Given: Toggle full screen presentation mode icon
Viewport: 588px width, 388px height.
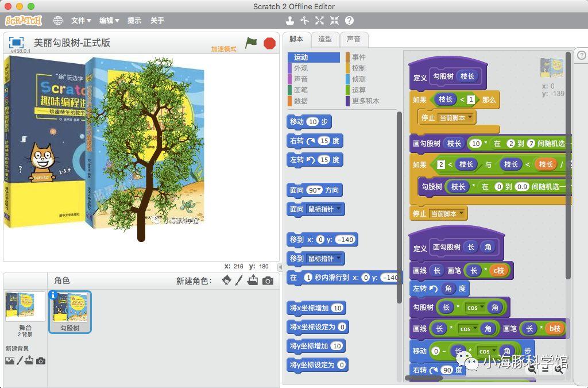Looking at the screenshot, I should pos(16,42).
